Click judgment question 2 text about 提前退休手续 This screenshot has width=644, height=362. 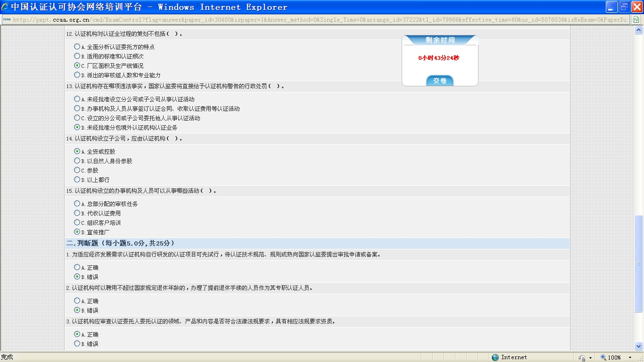pyautogui.click(x=190, y=288)
